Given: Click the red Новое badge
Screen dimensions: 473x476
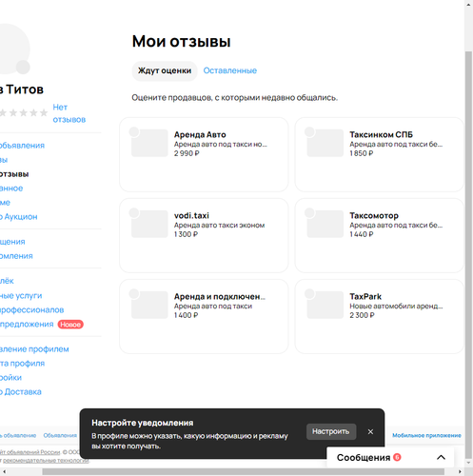Looking at the screenshot, I should 70,325.
